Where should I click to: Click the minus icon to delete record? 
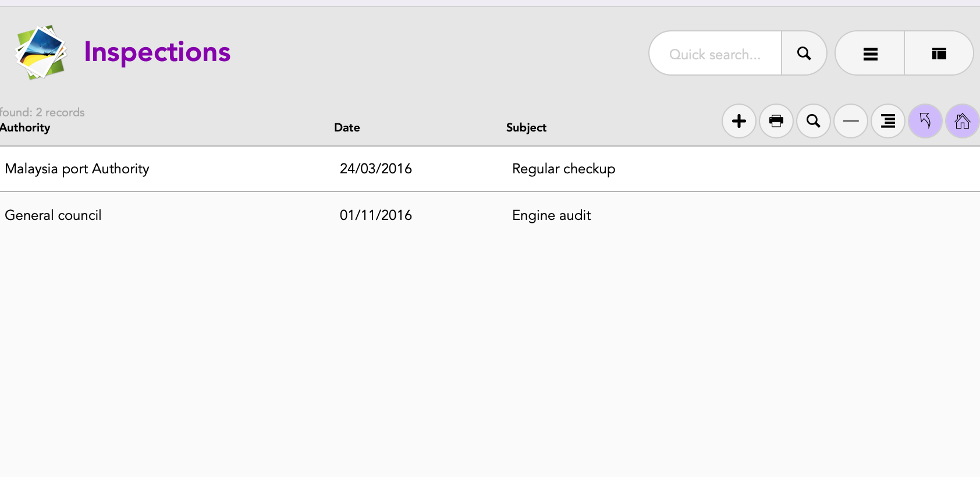pos(851,121)
